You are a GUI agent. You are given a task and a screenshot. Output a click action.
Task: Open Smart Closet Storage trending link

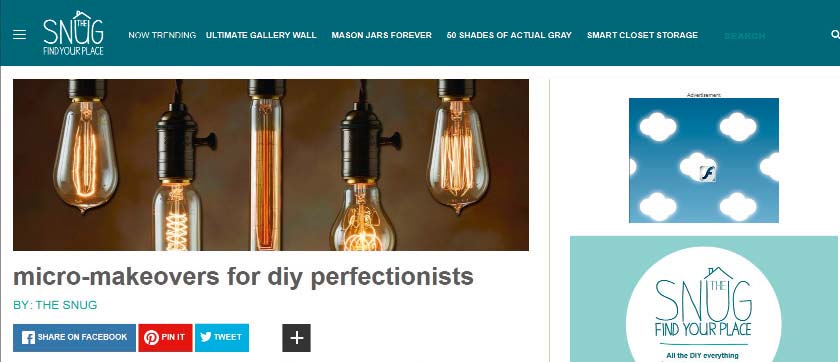642,35
